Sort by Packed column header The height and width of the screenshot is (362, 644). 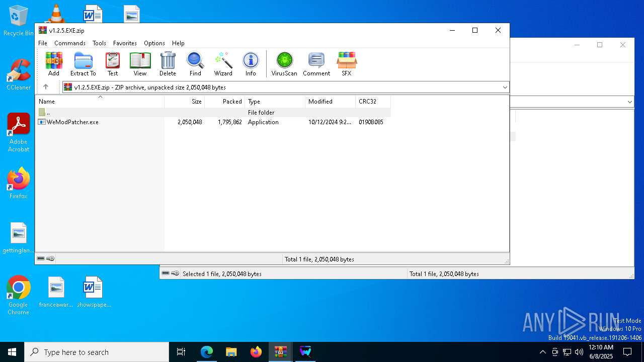[x=225, y=102]
